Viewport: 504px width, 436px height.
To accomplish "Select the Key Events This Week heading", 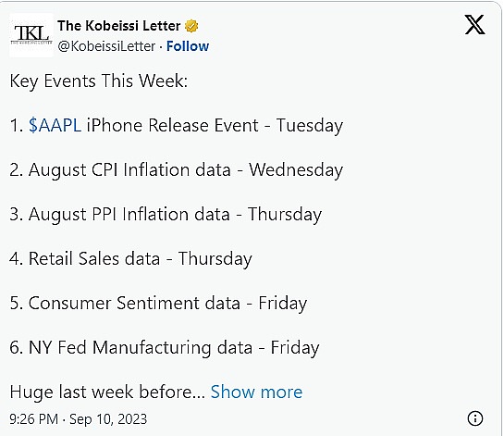I will pos(99,81).
